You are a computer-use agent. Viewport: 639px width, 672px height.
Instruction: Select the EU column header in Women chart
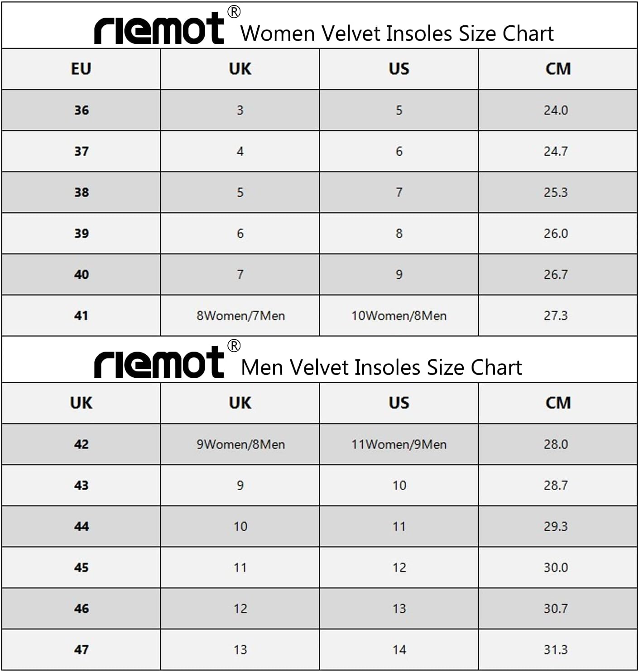point(81,69)
